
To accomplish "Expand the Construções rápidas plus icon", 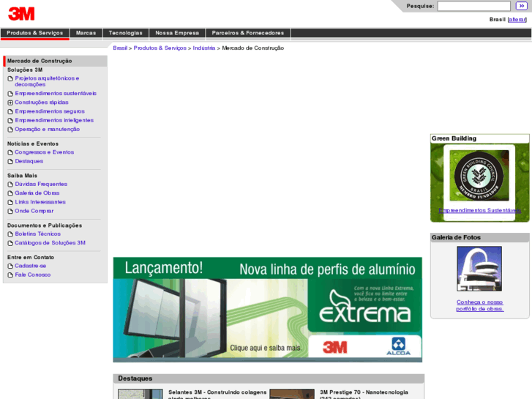I will pos(10,102).
